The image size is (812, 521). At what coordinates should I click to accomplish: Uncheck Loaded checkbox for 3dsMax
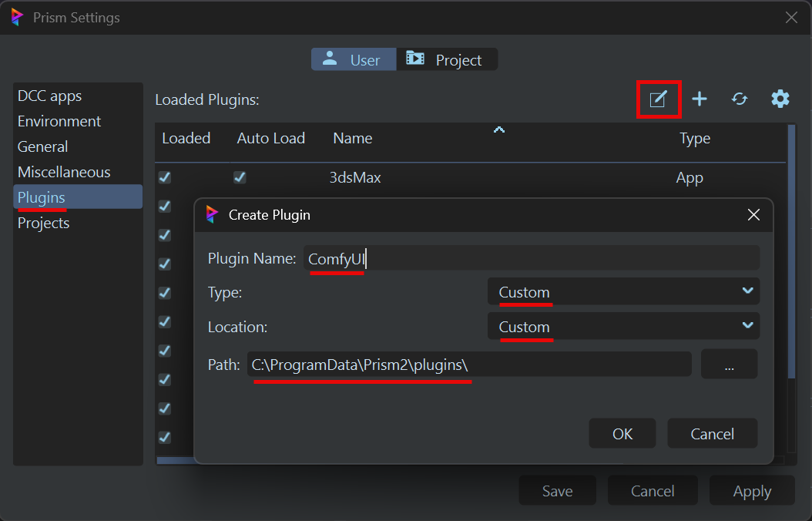pyautogui.click(x=165, y=177)
